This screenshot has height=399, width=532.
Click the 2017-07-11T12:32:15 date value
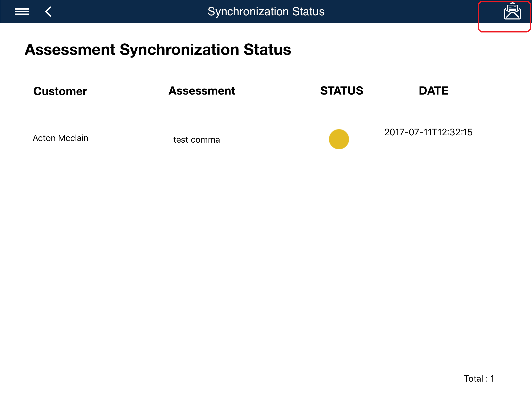click(428, 132)
